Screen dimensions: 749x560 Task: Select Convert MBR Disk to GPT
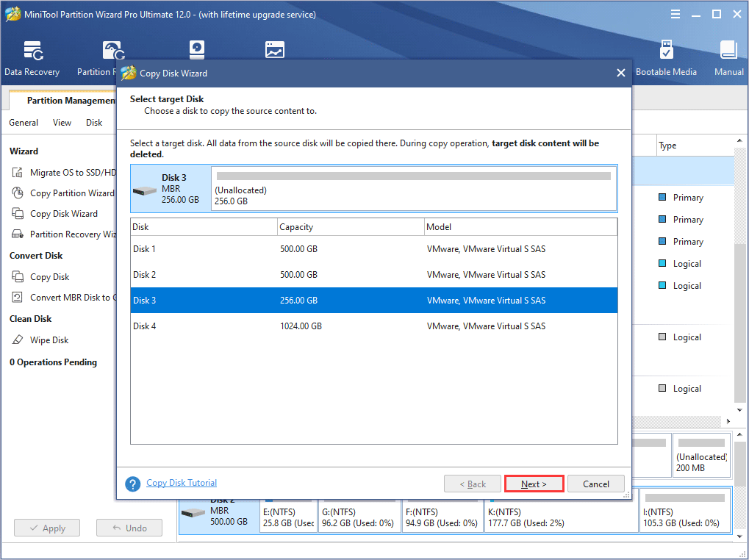[x=63, y=298]
